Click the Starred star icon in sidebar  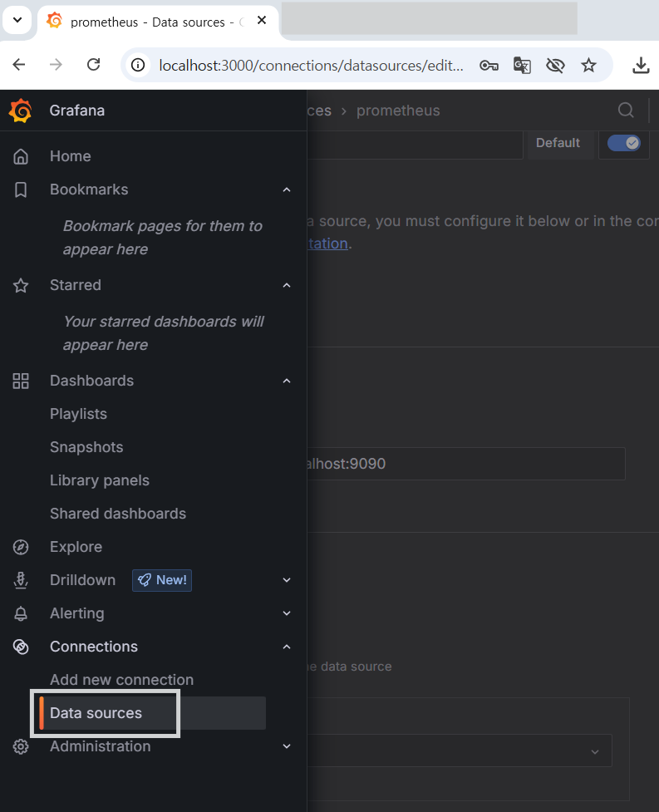click(21, 285)
